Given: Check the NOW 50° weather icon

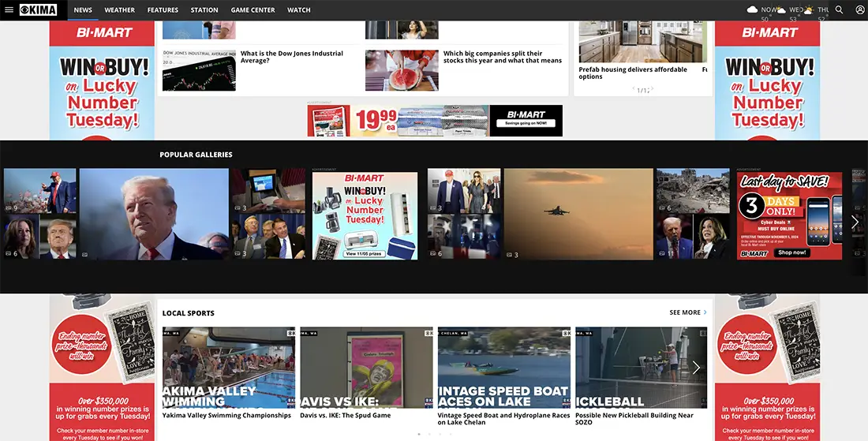Looking at the screenshot, I should pos(752,9).
